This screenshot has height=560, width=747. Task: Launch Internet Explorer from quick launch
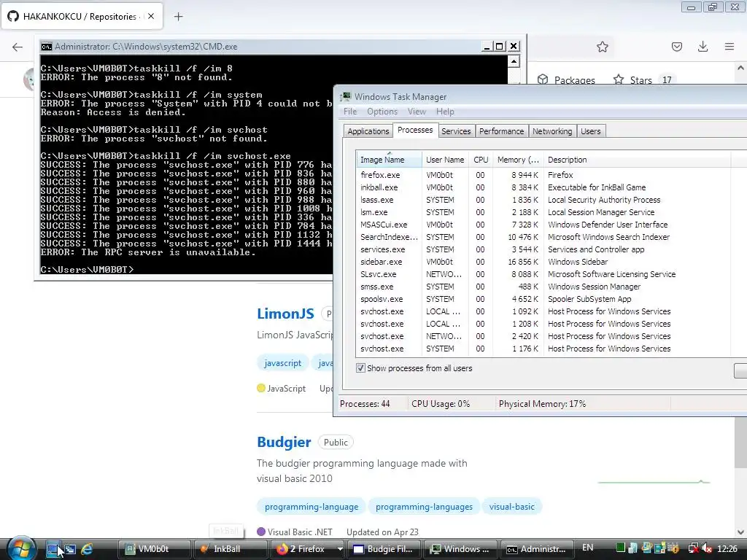[87, 549]
